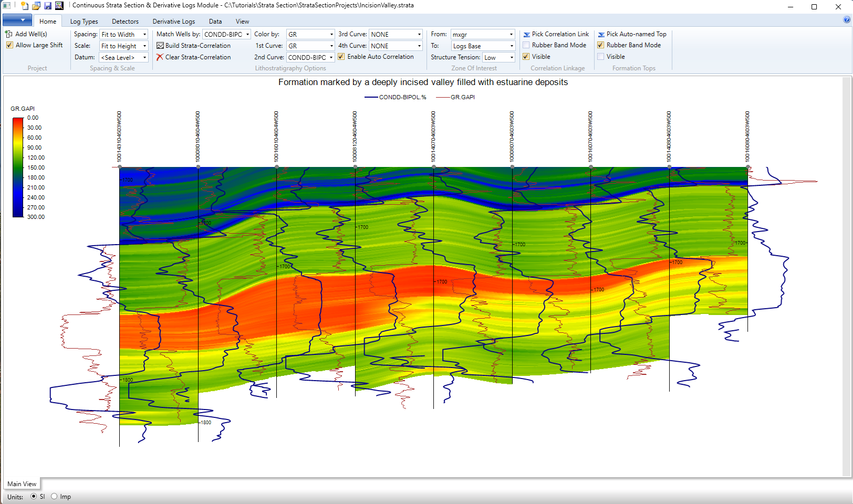Click the Pick Correlation Link icon
The height and width of the screenshot is (504, 853).
click(526, 34)
